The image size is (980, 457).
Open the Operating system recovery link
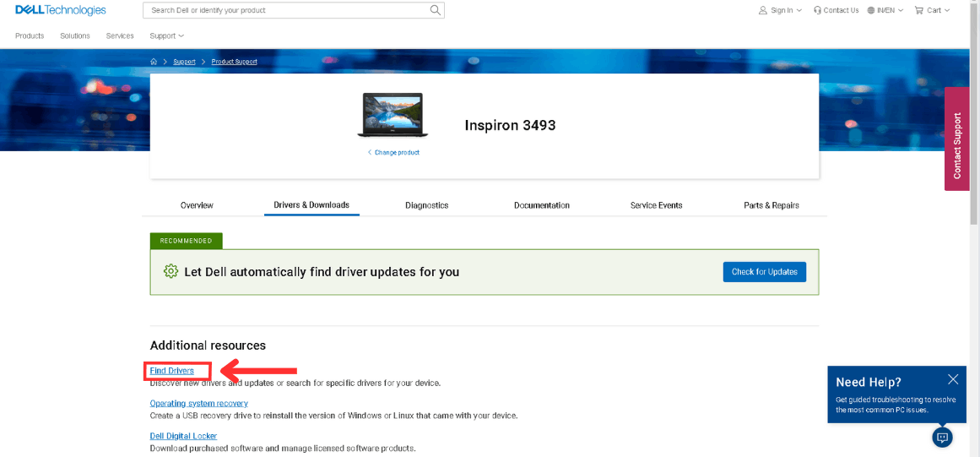tap(198, 403)
